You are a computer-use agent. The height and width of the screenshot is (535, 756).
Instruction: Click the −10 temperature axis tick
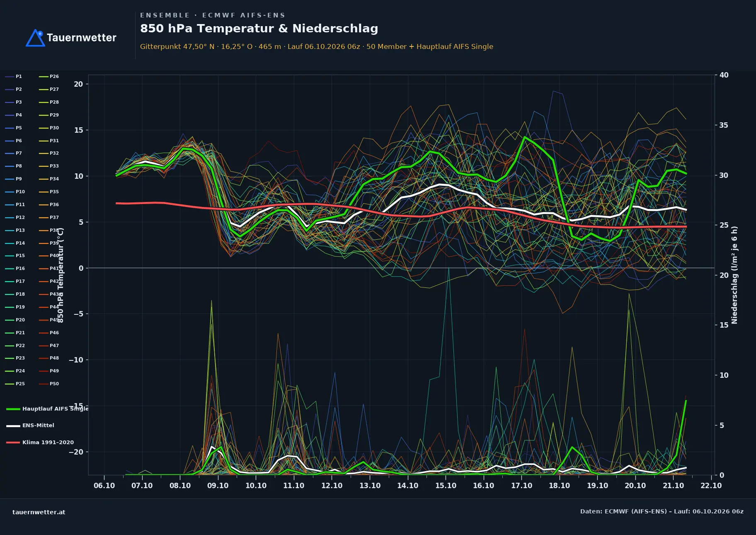76,360
